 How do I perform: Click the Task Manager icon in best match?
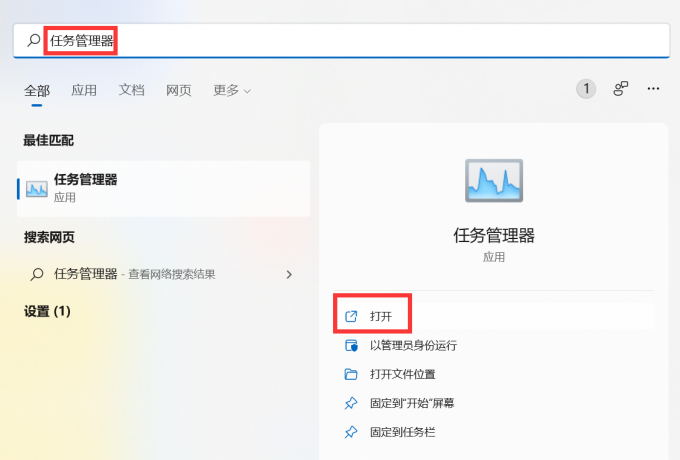[37, 189]
